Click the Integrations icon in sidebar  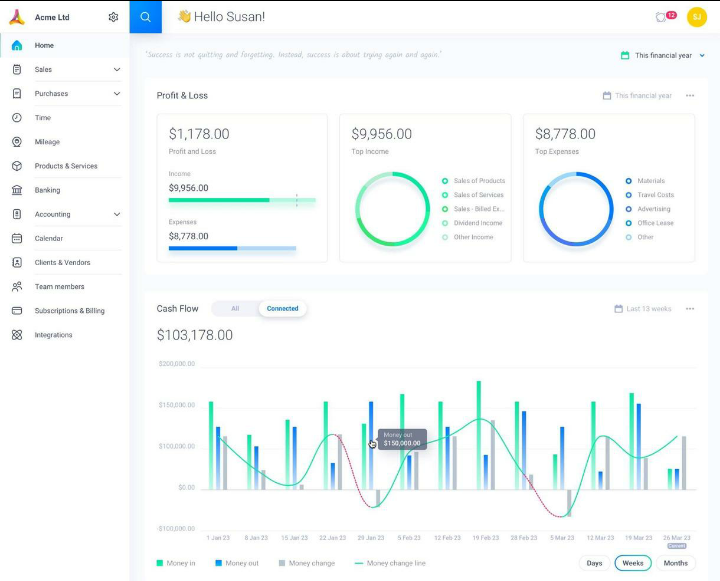pos(17,335)
